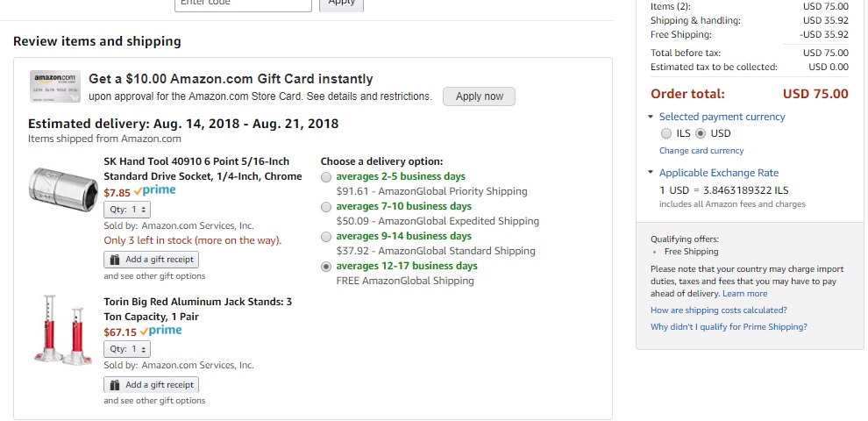The height and width of the screenshot is (421, 868).
Task: Open 'How are shipping costs calculated?' link
Action: click(719, 310)
